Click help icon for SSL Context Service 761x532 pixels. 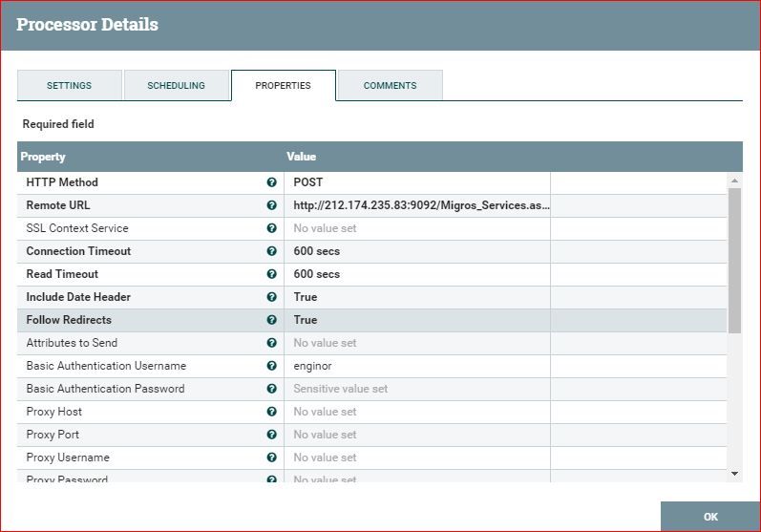[x=272, y=228]
